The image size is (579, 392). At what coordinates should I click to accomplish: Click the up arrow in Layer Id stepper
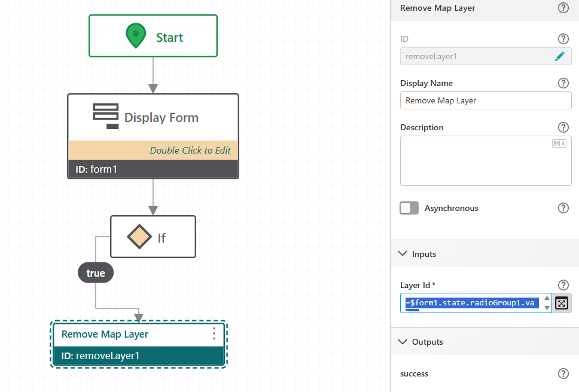(547, 298)
